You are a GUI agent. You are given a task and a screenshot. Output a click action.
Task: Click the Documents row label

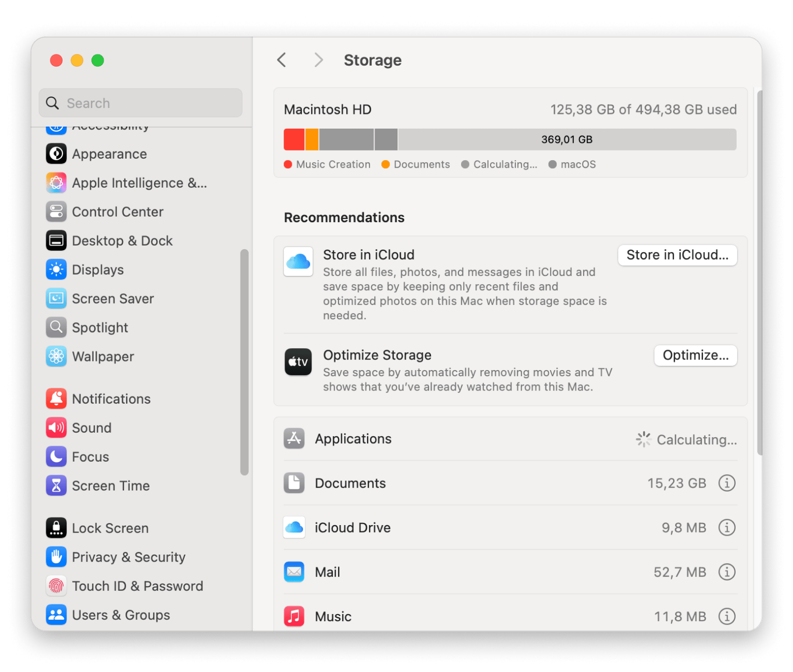point(350,483)
